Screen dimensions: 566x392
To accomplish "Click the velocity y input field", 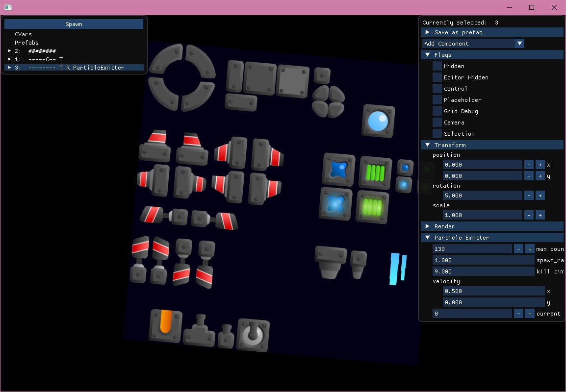I will 494,302.
